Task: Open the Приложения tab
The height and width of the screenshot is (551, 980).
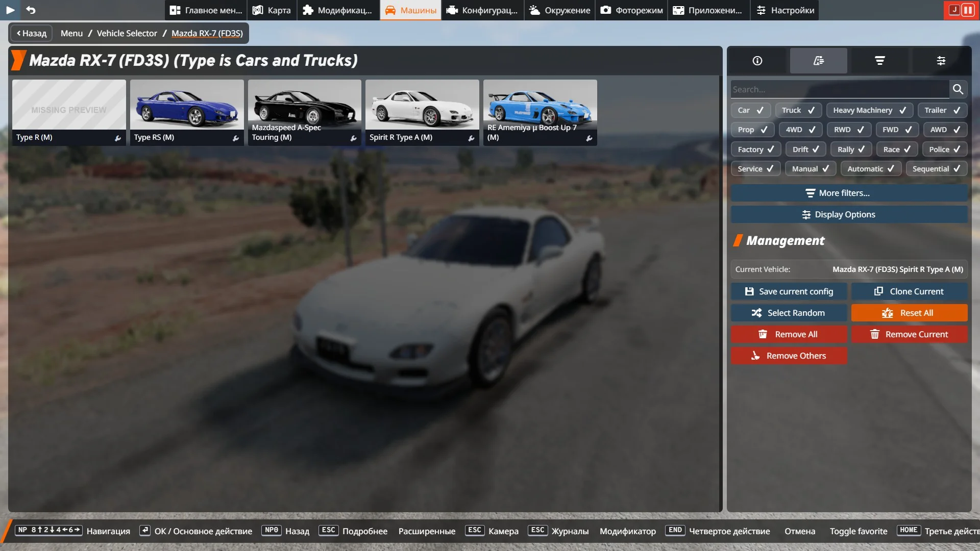Action: pos(709,10)
